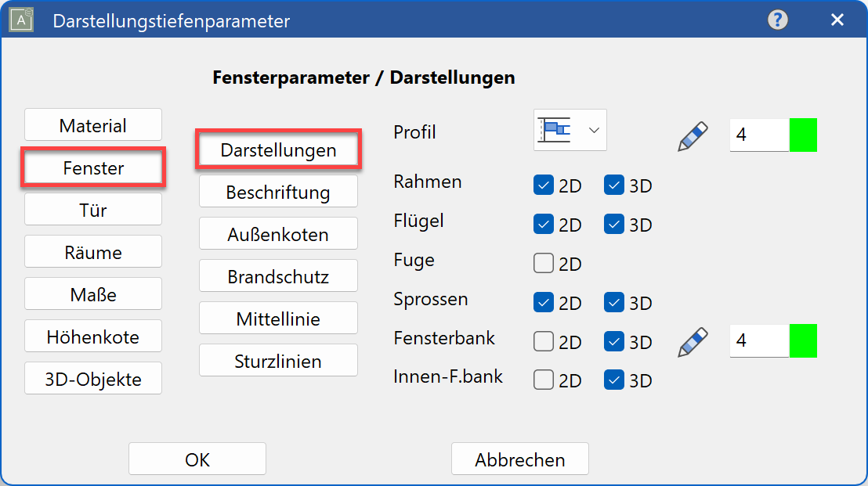Enable the Fuge 2D checkbox
868x486 pixels.
[543, 263]
